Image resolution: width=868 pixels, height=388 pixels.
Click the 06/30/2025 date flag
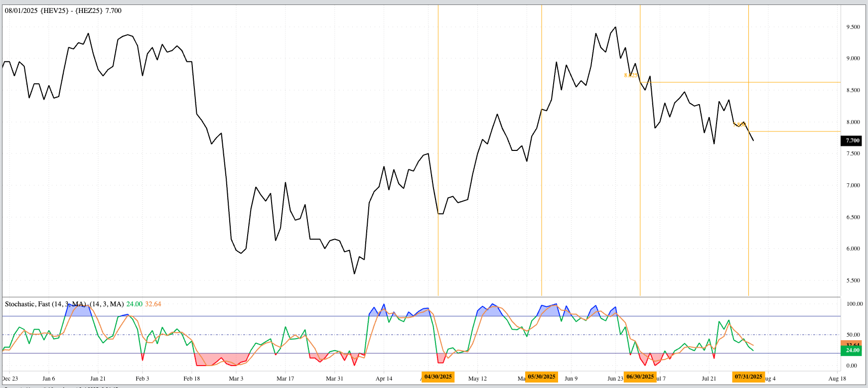tap(640, 377)
